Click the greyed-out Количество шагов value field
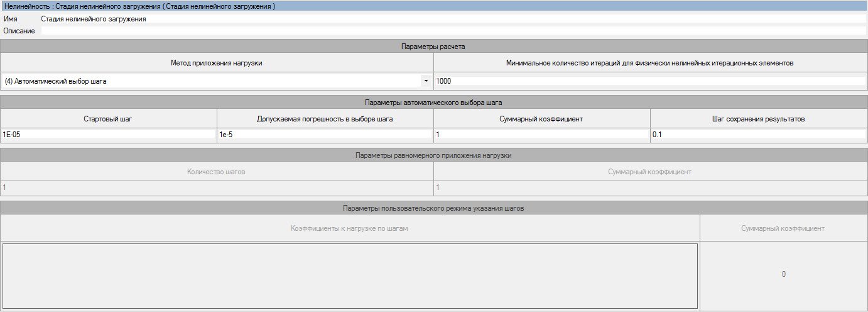The height and width of the screenshot is (312, 868). pos(217,188)
